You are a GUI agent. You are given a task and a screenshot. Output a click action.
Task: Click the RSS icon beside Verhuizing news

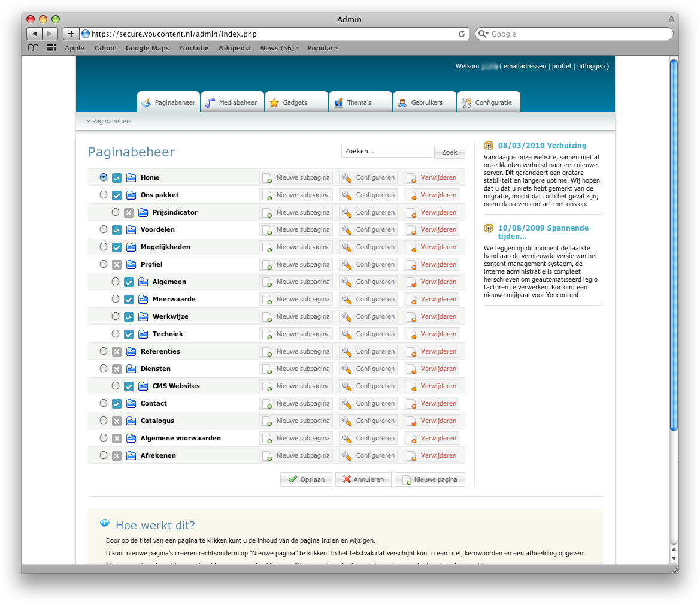pyautogui.click(x=489, y=146)
